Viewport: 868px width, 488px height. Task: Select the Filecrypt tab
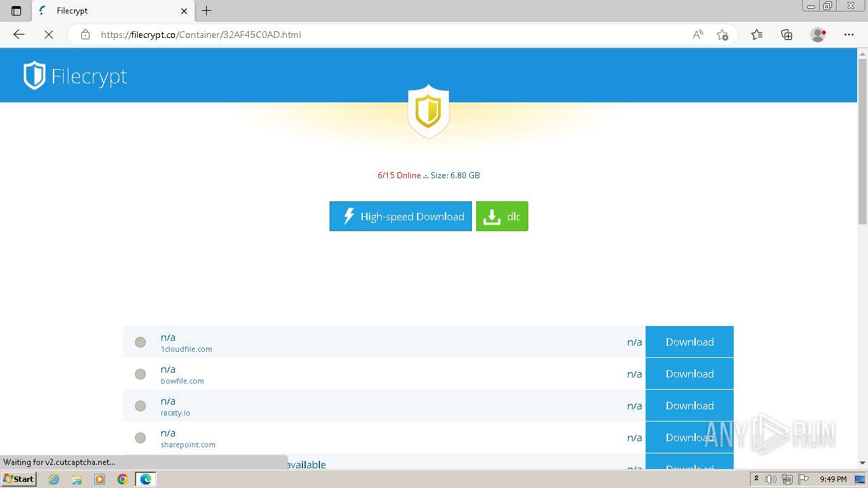(112, 11)
